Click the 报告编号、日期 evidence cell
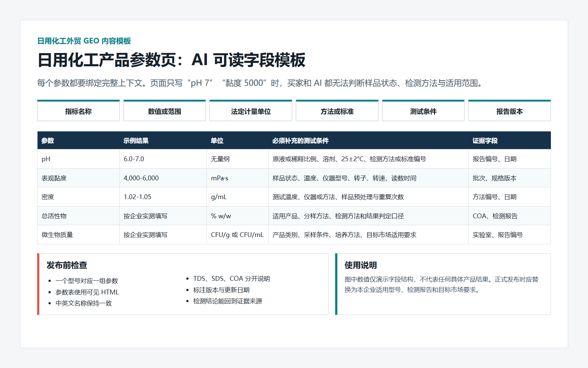588x368 pixels. pyautogui.click(x=509, y=159)
